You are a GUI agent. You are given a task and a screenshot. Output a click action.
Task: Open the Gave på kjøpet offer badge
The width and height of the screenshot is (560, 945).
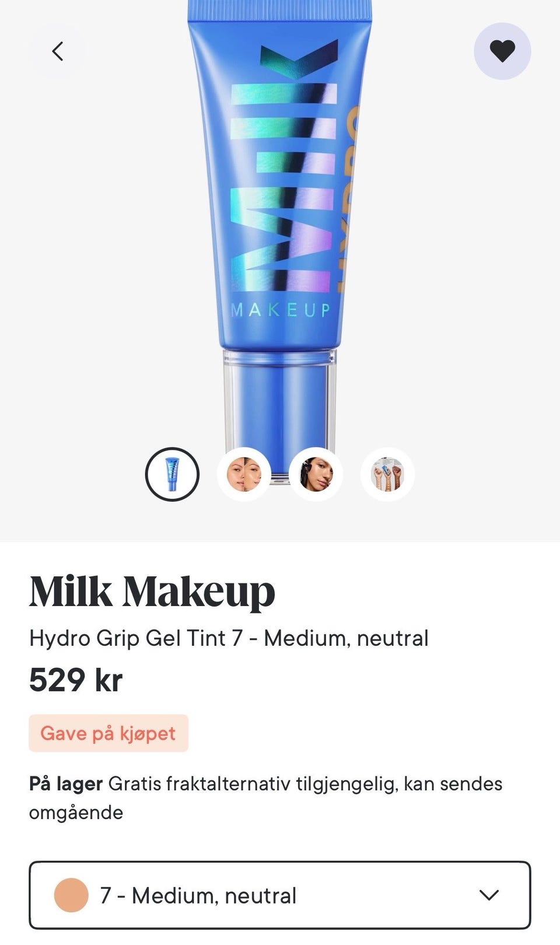[x=108, y=733]
